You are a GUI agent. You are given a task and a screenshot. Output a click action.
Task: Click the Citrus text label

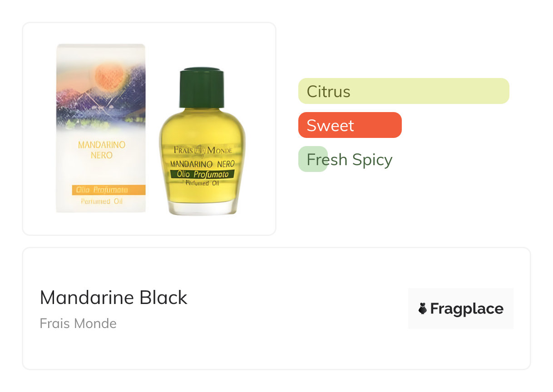pyautogui.click(x=328, y=92)
